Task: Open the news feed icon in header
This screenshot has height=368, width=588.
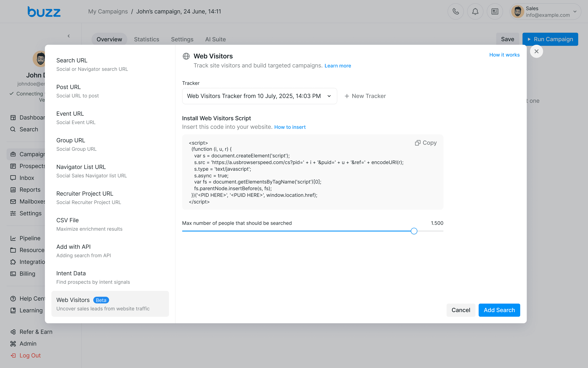Action: point(495,11)
